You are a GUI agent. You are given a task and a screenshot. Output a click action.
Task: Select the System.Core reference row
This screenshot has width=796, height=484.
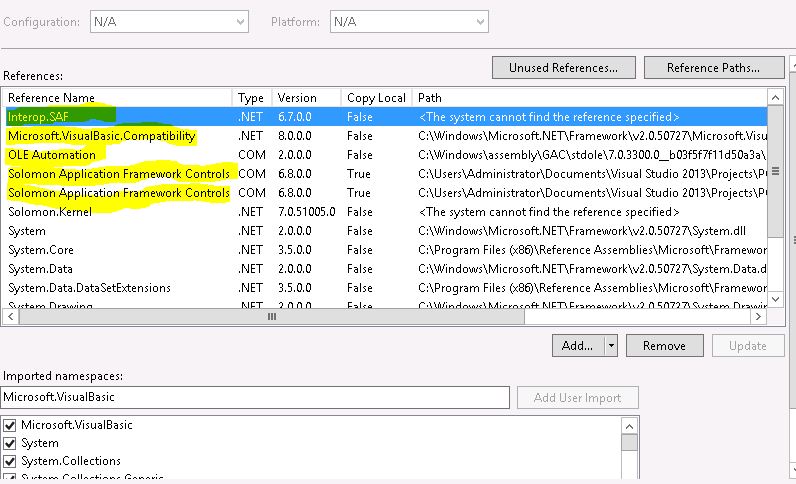coord(386,250)
